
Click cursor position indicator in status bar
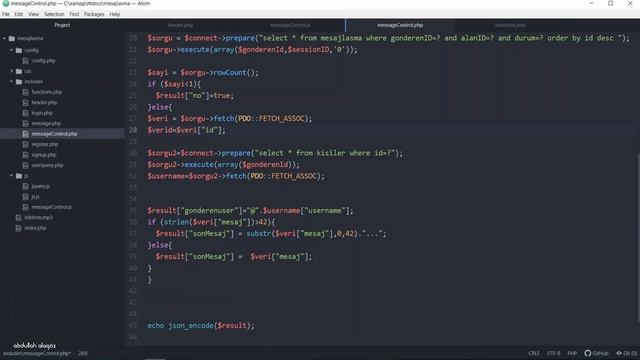[x=83, y=353]
